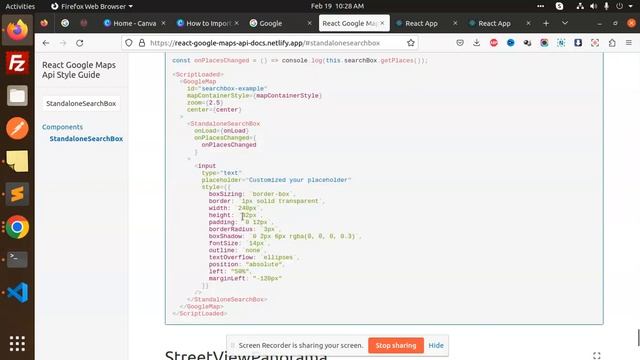Show the applications grid

point(17,343)
